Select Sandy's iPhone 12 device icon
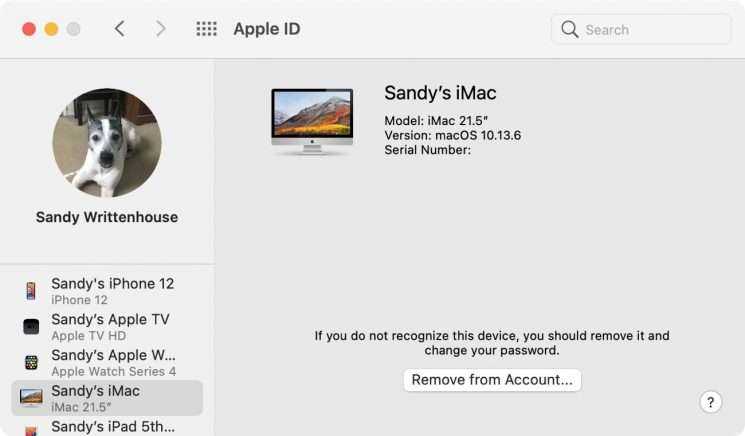 click(31, 291)
